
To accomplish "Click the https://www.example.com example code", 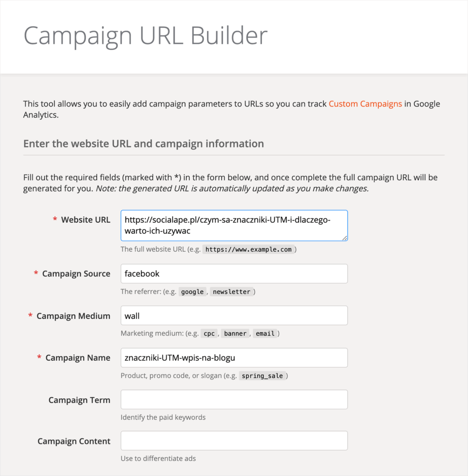I will pyautogui.click(x=248, y=250).
